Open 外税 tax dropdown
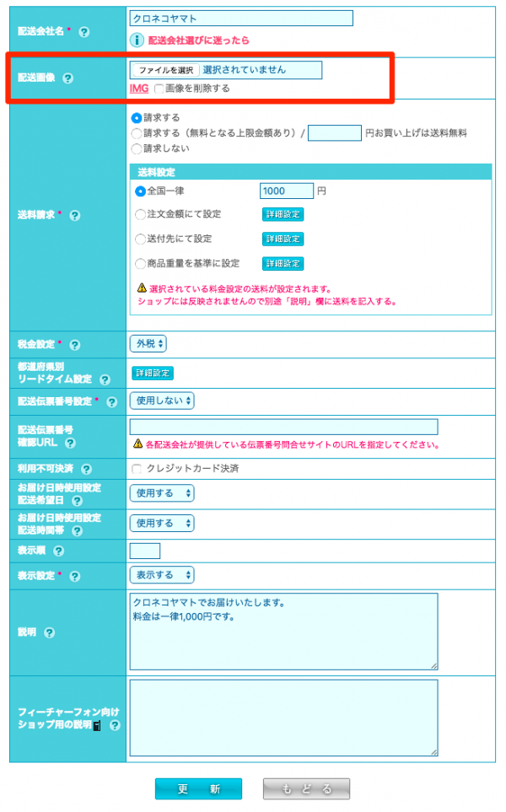The image size is (506, 812). pos(148,344)
